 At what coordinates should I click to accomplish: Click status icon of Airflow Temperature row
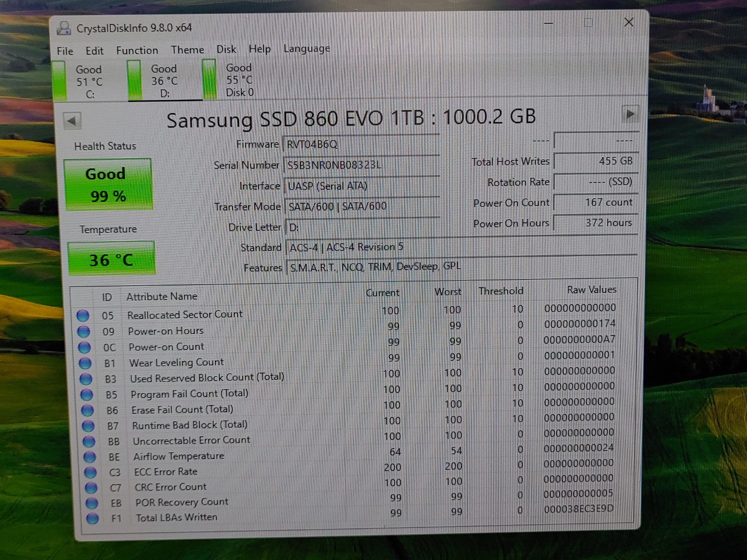coord(90,457)
